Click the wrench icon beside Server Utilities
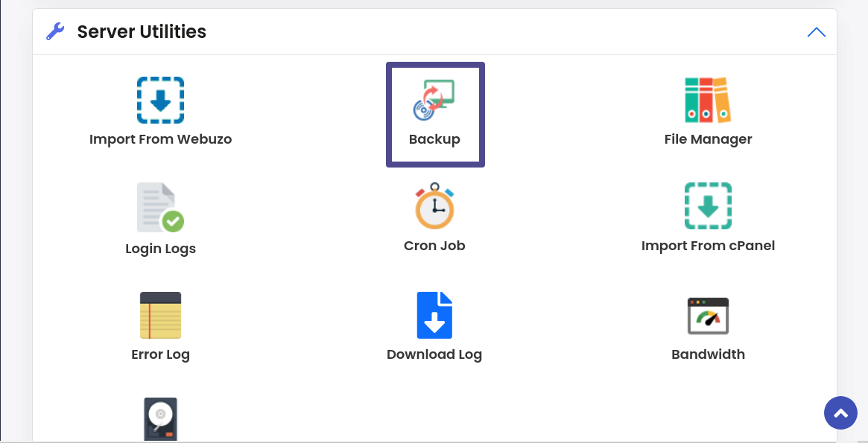This screenshot has width=868, height=443. pyautogui.click(x=55, y=31)
